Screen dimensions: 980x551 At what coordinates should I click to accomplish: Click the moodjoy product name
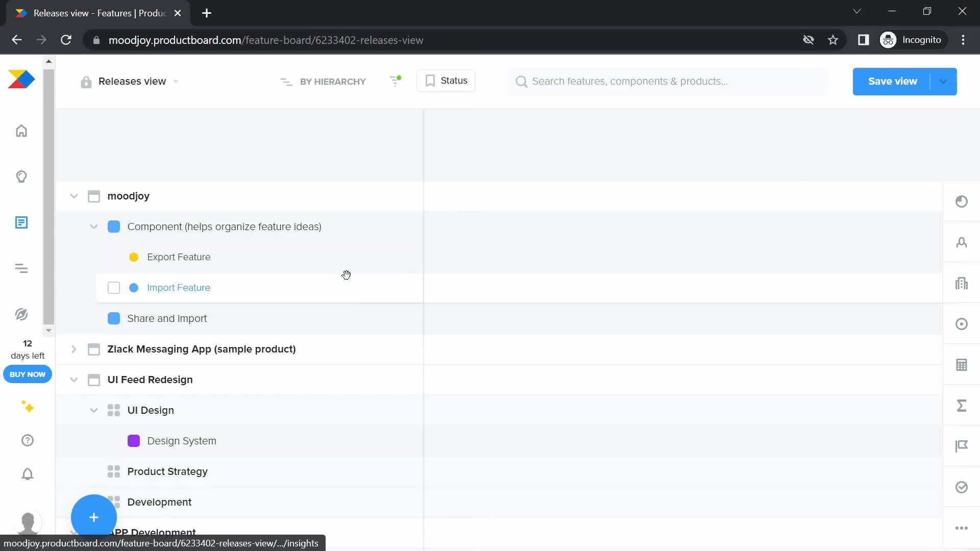[128, 196]
